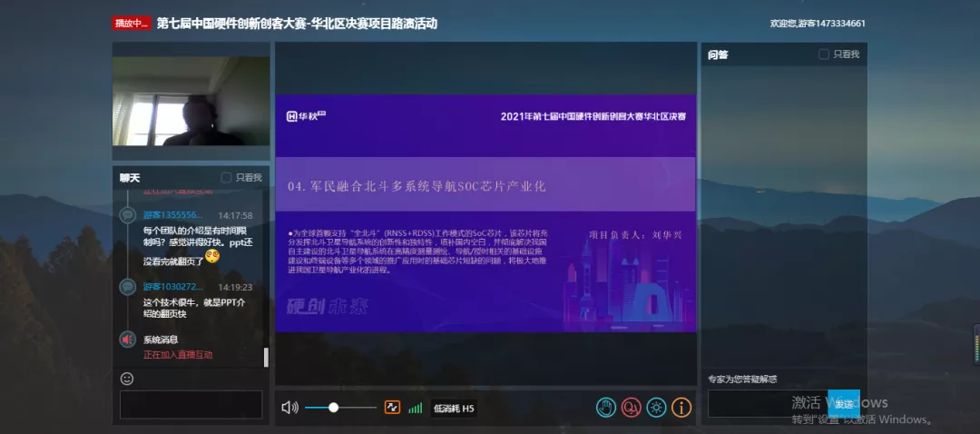Viewport: 980px width, 434px height.
Task: Enable 只看我 checkbox in Q&A panel
Action: click(x=824, y=54)
